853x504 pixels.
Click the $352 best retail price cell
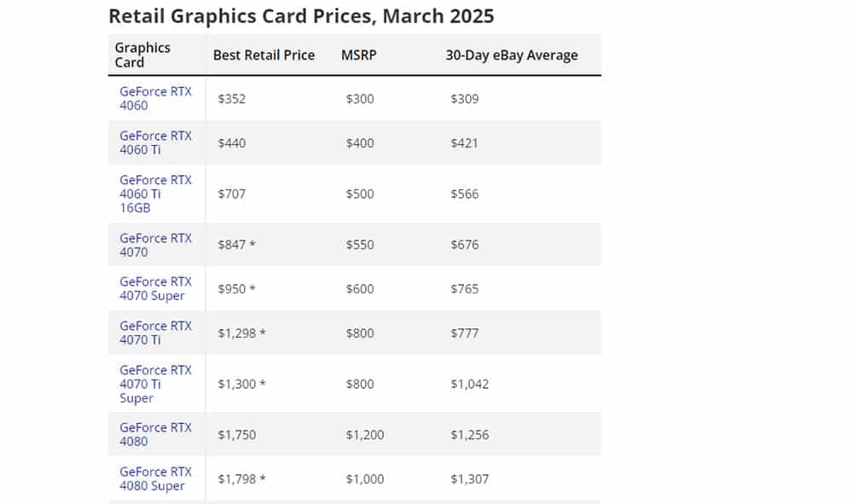[232, 99]
